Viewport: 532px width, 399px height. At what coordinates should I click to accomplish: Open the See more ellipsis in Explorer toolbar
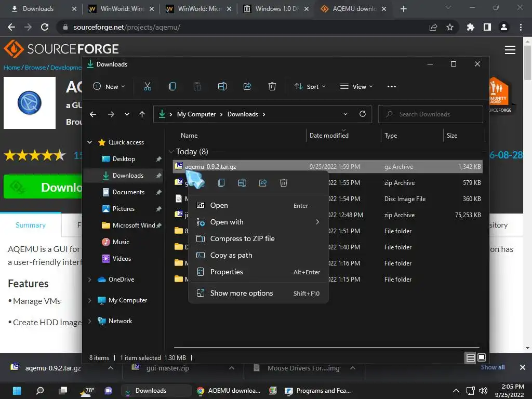pyautogui.click(x=392, y=87)
